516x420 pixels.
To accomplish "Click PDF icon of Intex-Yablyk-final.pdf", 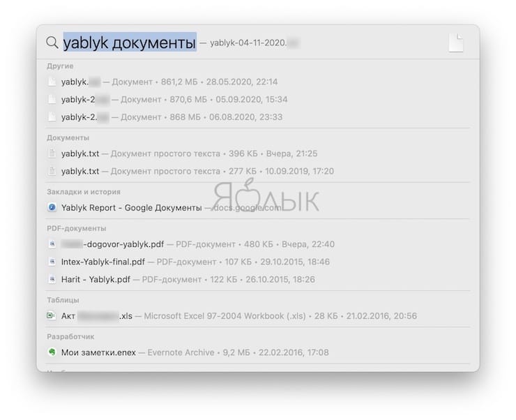I will (52, 262).
